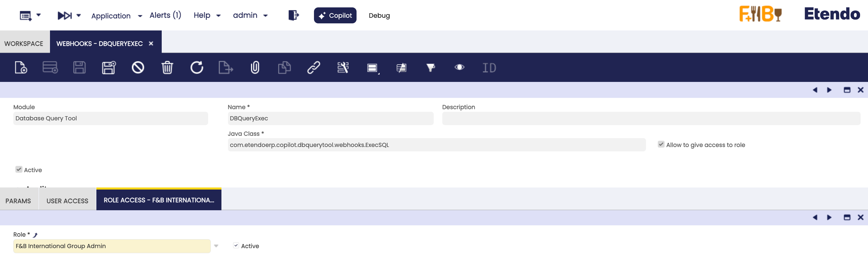Click the log out door icon
This screenshot has width=868, height=262.
[294, 15]
